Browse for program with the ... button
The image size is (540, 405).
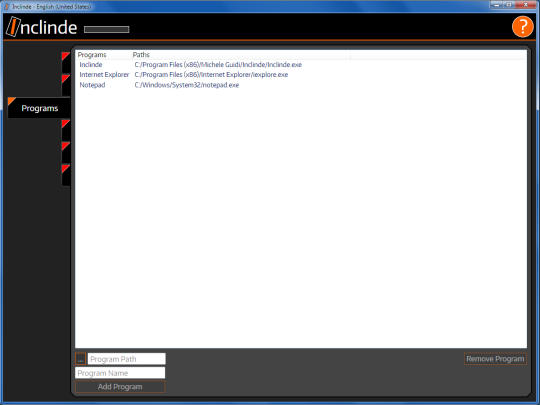pos(80,359)
